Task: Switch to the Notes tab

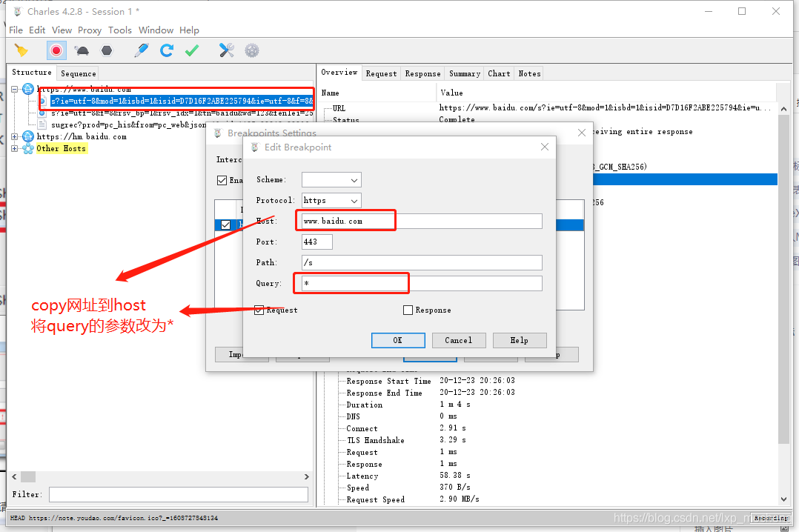Action: tap(529, 73)
